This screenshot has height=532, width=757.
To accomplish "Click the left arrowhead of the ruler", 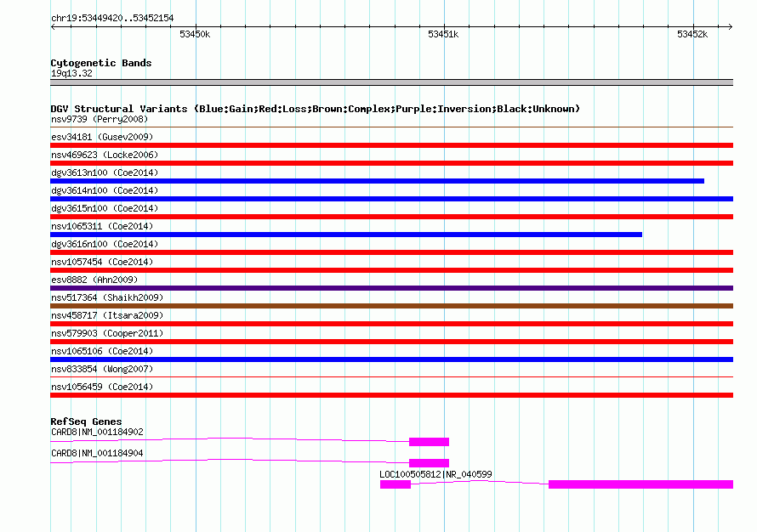I will 53,27.
